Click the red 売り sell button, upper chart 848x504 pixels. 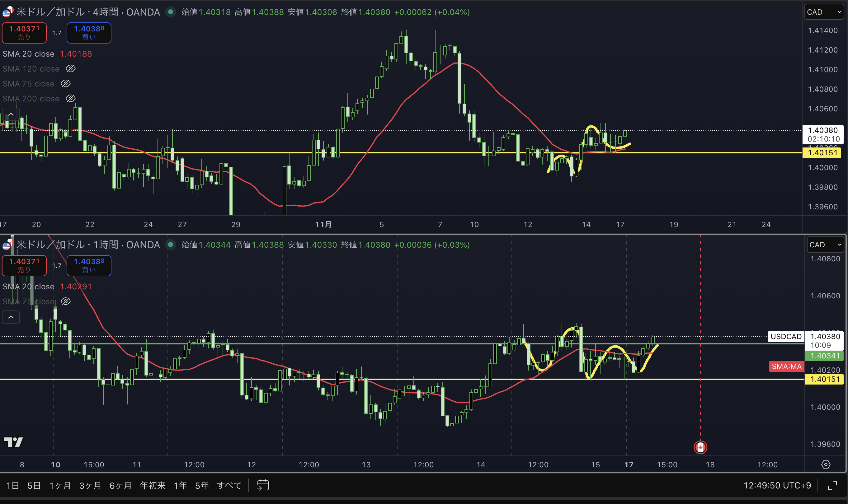click(x=24, y=33)
